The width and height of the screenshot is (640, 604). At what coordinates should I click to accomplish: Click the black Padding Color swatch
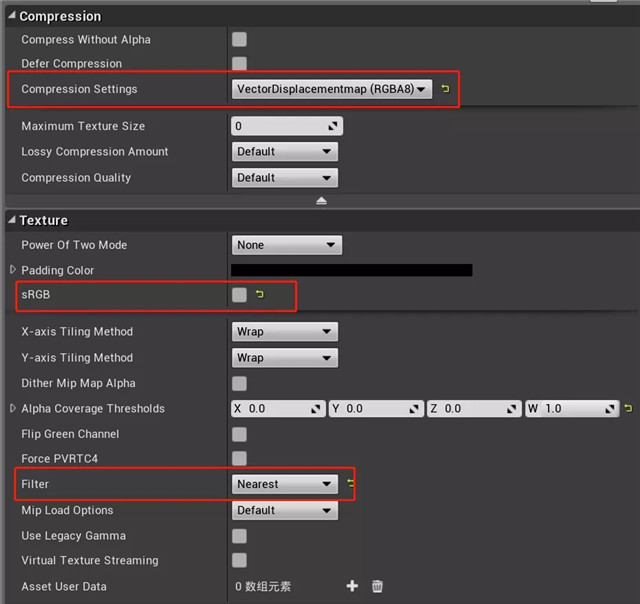[x=351, y=270]
